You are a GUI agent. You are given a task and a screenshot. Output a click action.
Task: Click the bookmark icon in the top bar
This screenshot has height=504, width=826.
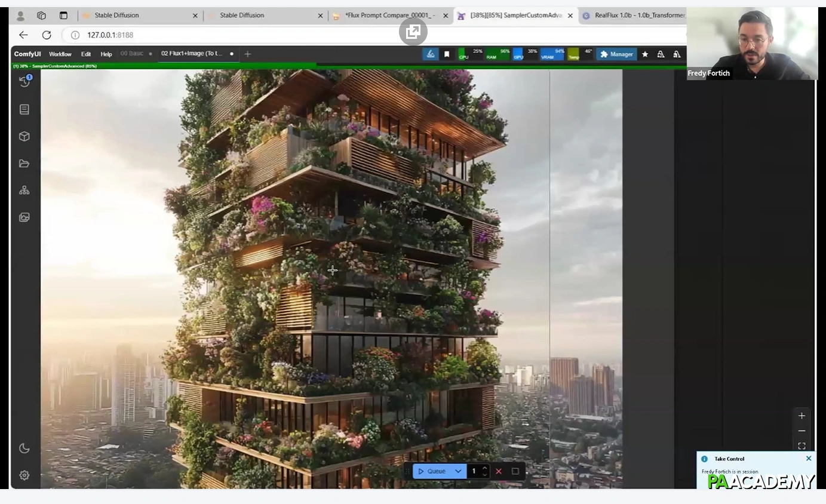point(446,54)
